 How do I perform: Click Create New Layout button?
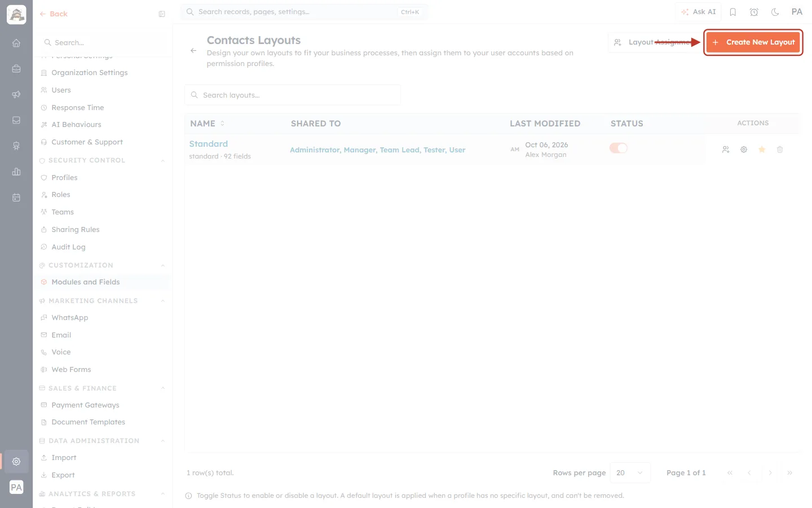pyautogui.click(x=753, y=42)
